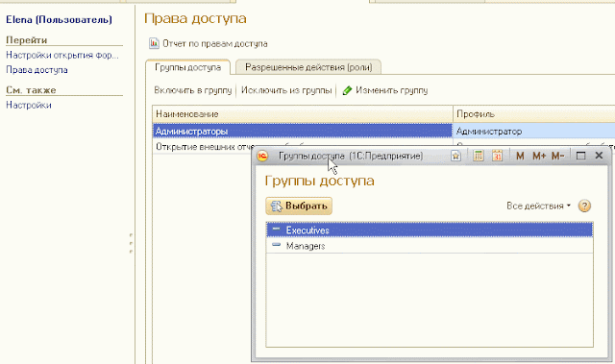Screen dimensions: 615x364
Task: Select the Managers group row
Action: pos(430,246)
